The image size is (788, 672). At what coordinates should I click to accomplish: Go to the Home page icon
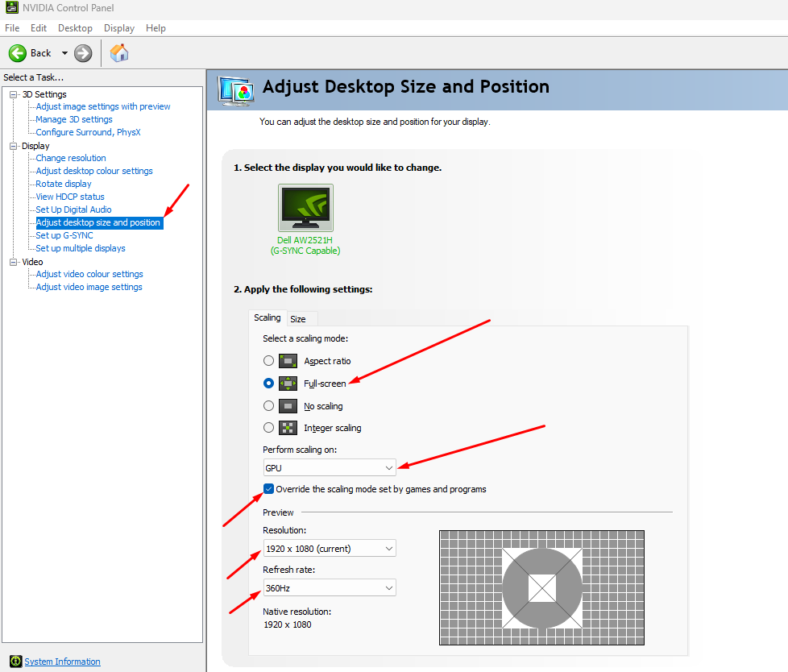[119, 52]
